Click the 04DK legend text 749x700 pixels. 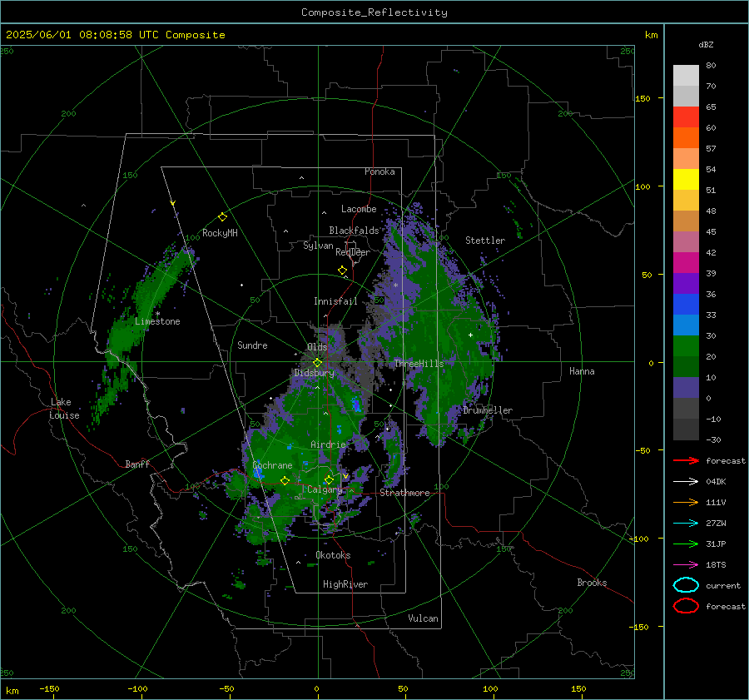(716, 482)
